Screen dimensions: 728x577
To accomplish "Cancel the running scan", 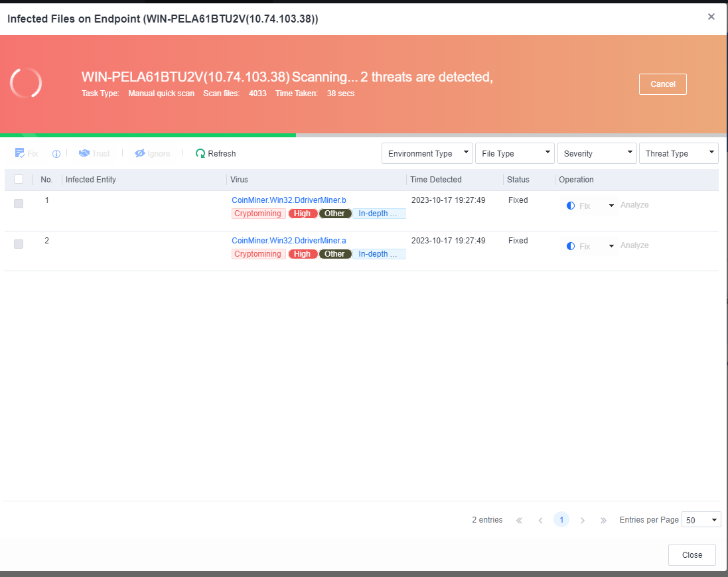I will pyautogui.click(x=662, y=84).
